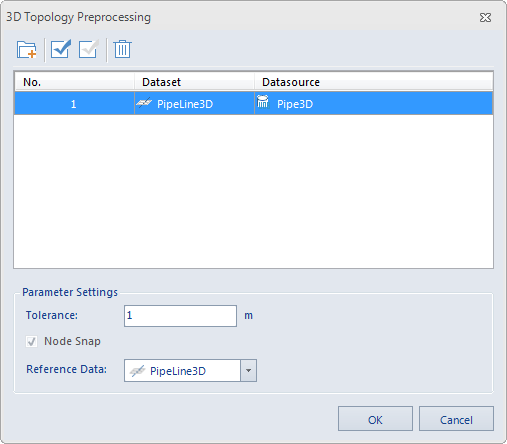Confirm with the OK button
507x444 pixels.
[x=375, y=419]
